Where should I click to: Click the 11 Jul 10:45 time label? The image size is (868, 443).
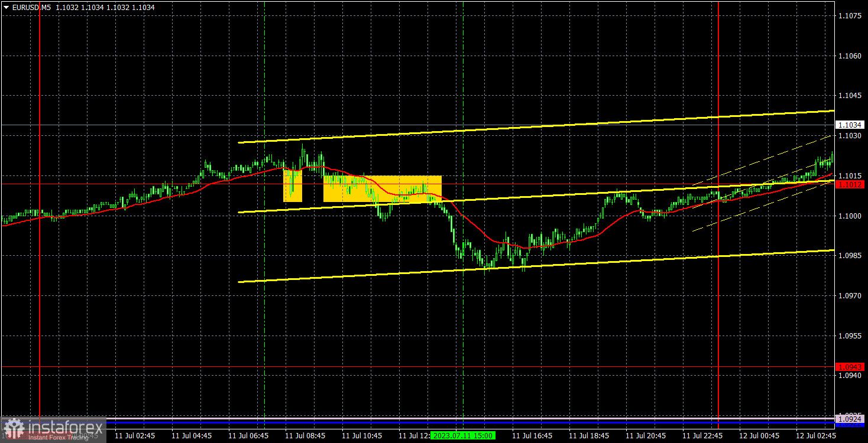362,435
